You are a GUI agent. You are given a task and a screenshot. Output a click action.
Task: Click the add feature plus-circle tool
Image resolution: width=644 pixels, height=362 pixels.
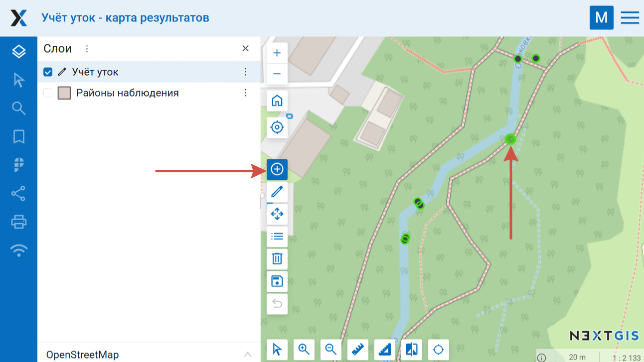click(277, 169)
